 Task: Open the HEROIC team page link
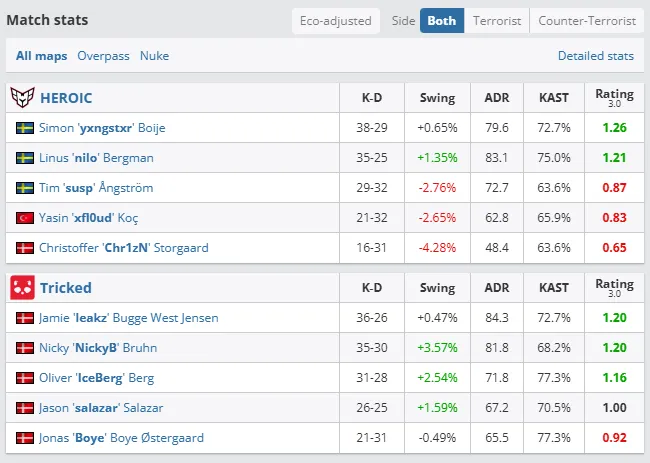click(66, 98)
